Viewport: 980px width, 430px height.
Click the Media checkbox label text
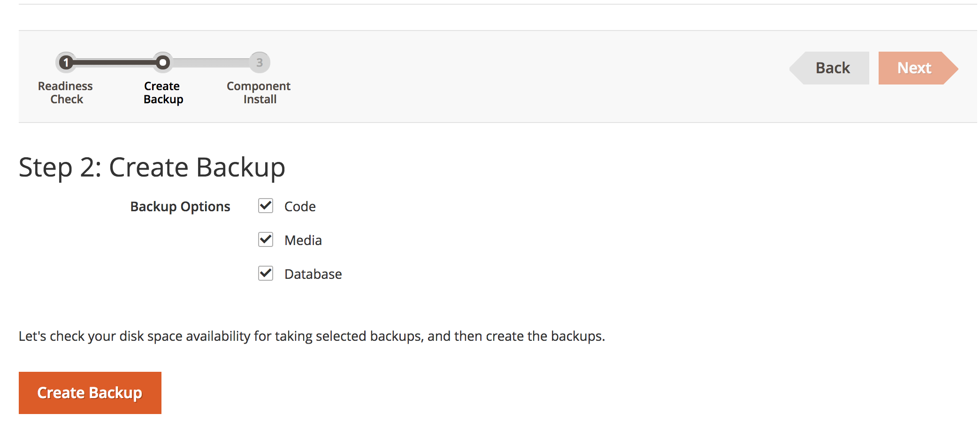point(303,240)
